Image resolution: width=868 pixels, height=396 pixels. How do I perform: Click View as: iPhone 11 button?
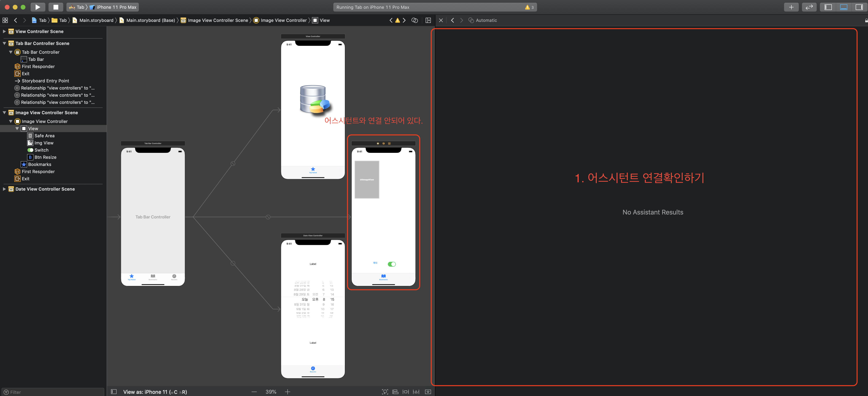click(x=155, y=392)
